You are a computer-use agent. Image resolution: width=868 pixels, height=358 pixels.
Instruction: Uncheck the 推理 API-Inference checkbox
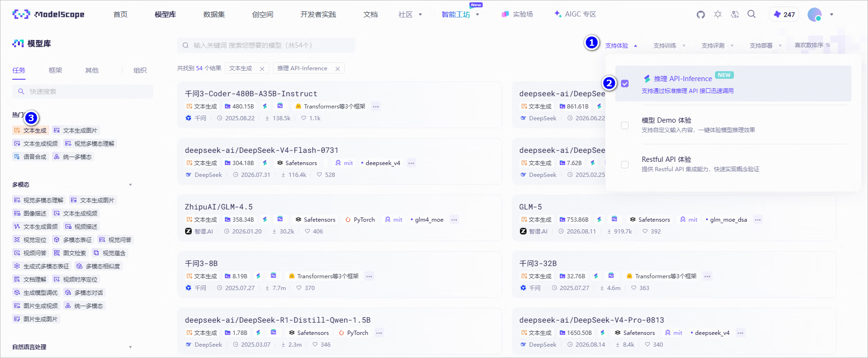tap(625, 83)
